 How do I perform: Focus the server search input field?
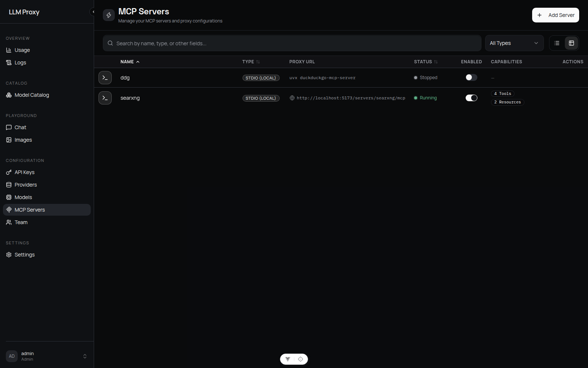pyautogui.click(x=292, y=43)
